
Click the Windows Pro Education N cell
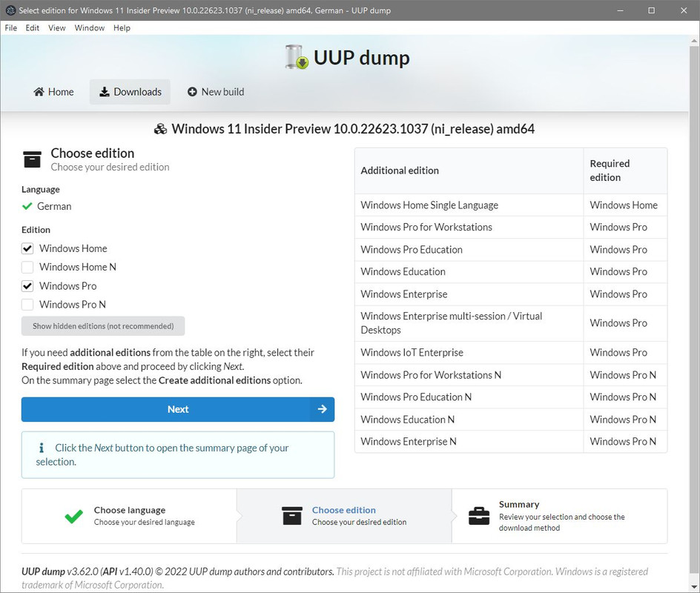469,397
